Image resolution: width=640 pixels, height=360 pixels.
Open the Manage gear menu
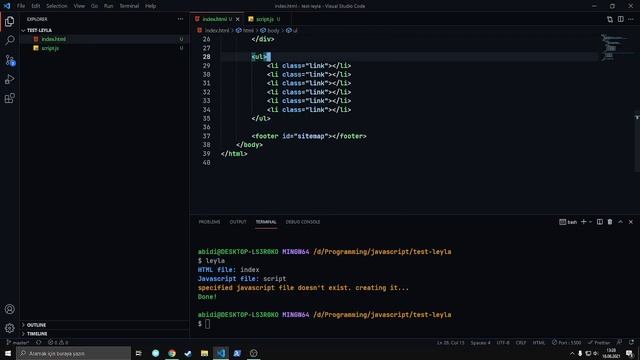[x=9, y=327]
